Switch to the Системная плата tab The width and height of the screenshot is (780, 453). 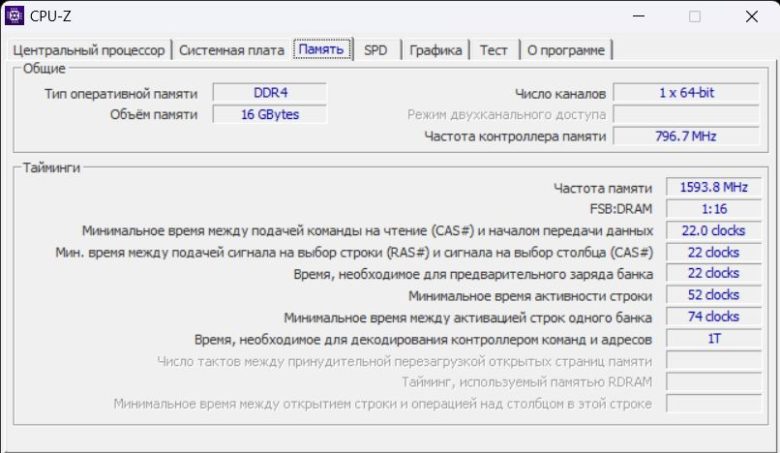point(231,50)
